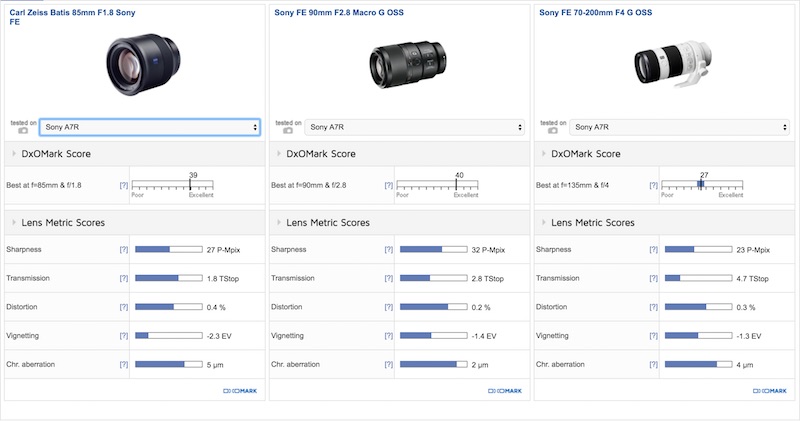
Task: Collapse Lens Metric Scores for Sony 70-200mm
Action: click(543, 222)
